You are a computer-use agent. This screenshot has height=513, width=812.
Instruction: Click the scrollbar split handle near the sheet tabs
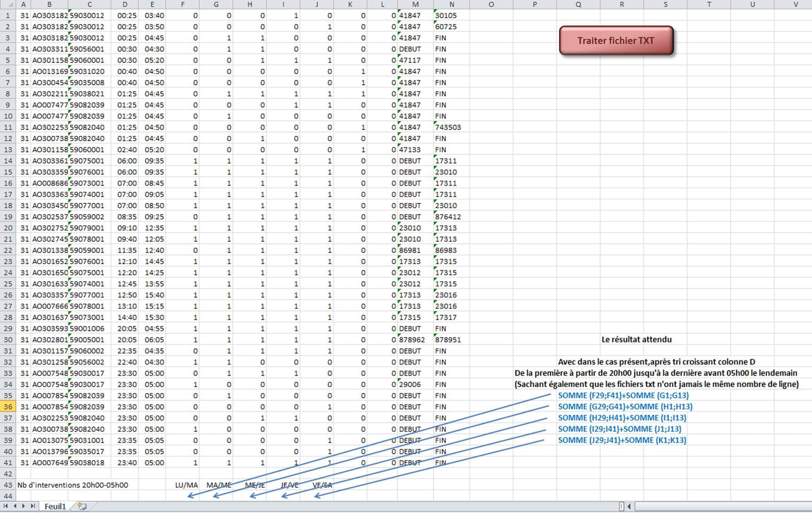coord(621,506)
